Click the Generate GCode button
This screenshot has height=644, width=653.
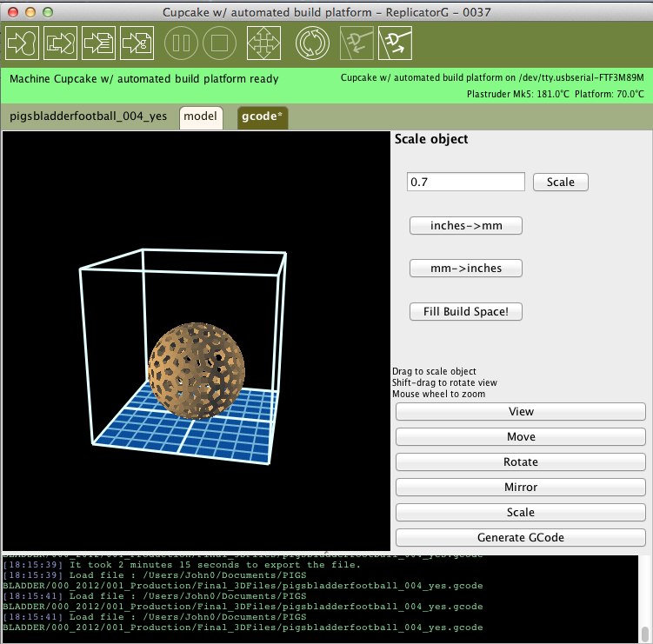pos(521,537)
